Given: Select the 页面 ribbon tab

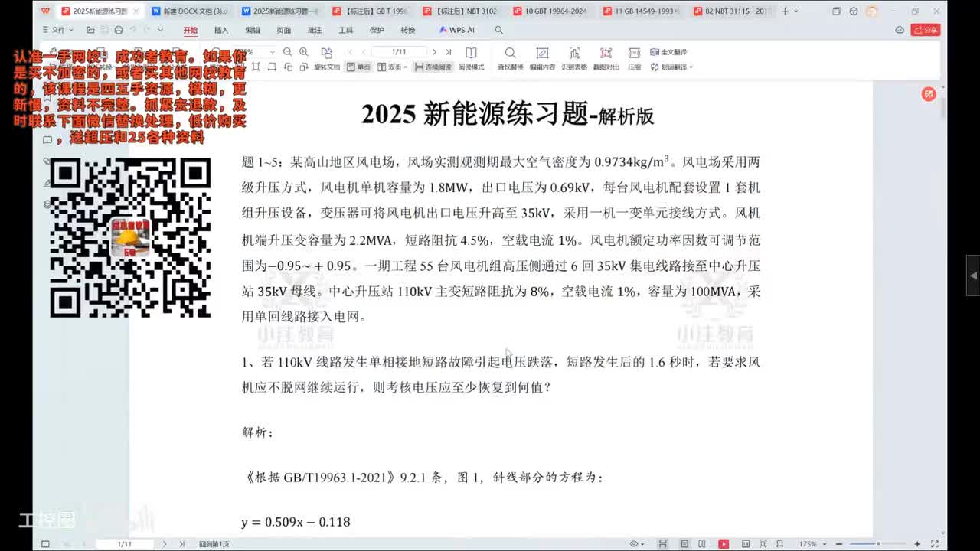Looking at the screenshot, I should click(x=283, y=30).
